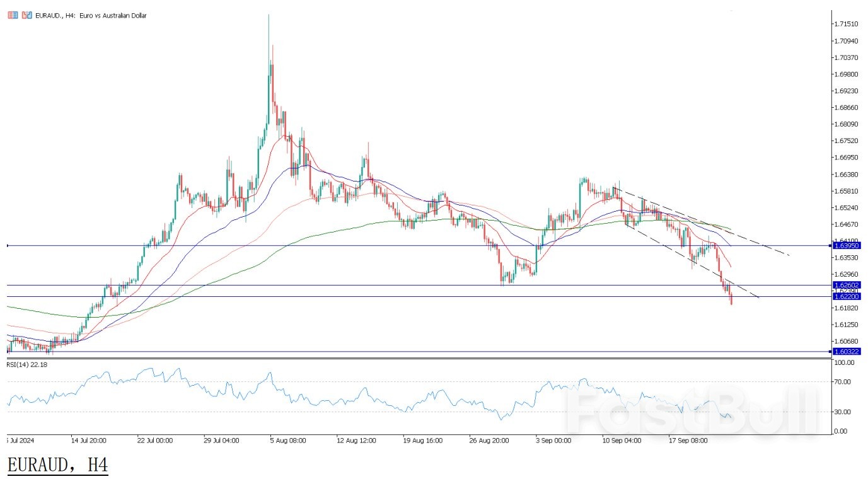Click the candlestick chart type icon

click(x=25, y=15)
